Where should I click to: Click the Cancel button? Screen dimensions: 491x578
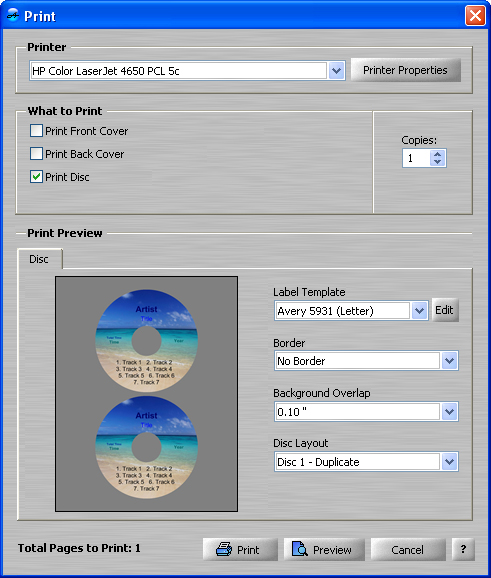click(x=408, y=550)
